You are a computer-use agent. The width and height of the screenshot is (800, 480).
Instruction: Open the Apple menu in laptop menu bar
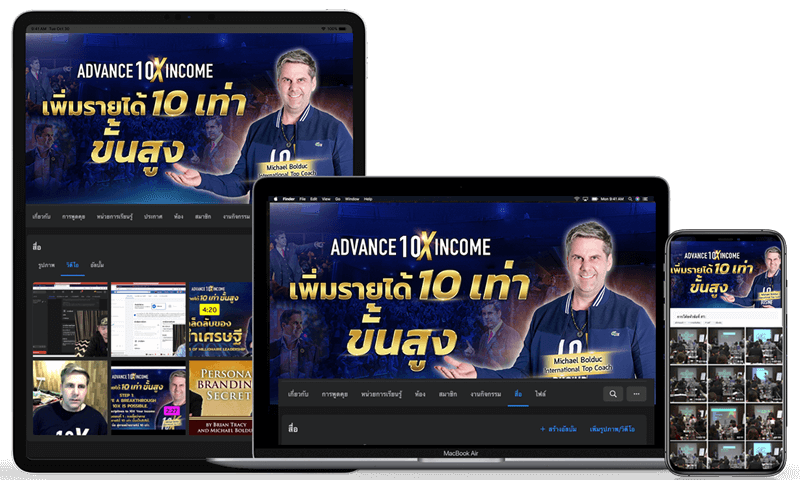click(276, 199)
